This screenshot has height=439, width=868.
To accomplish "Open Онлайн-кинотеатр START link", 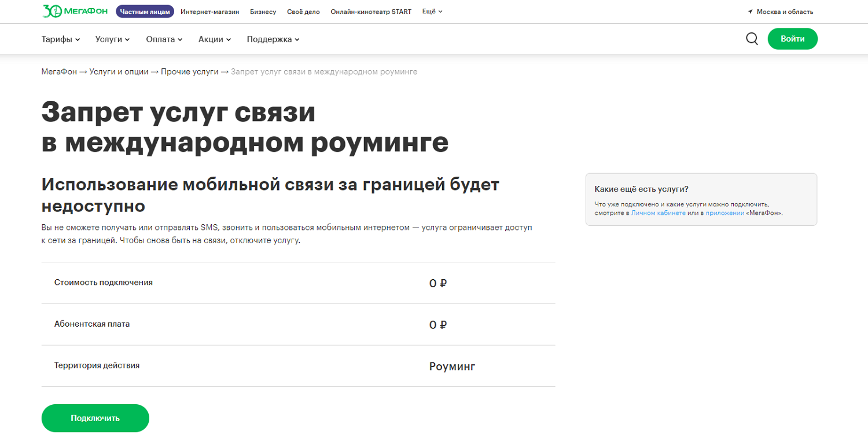I will (371, 12).
